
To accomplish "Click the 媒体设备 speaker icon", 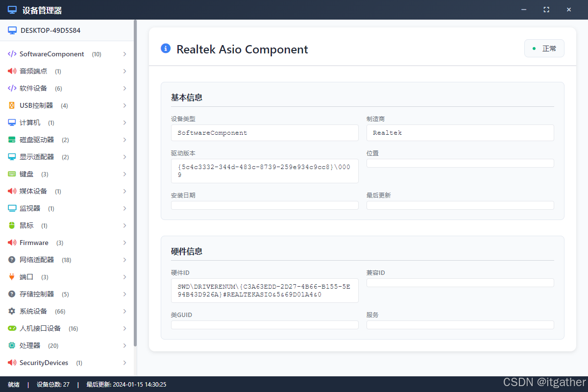I will pos(12,191).
